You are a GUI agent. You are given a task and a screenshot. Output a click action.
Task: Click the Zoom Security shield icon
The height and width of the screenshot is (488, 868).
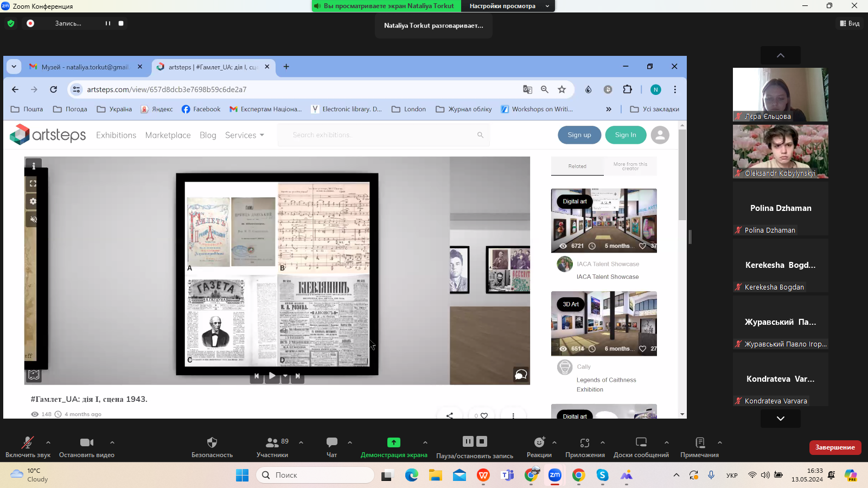pos(212,442)
